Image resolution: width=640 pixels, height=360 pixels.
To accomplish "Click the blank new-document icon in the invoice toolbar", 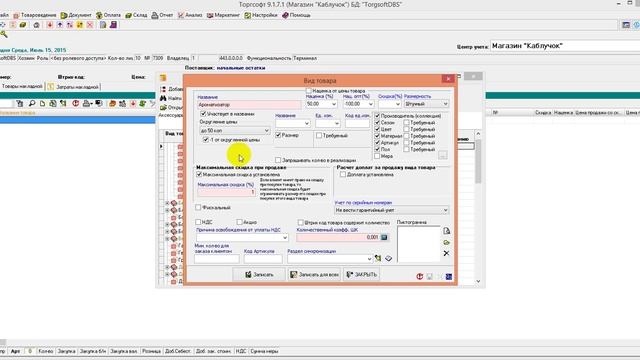I will [x=42, y=104].
